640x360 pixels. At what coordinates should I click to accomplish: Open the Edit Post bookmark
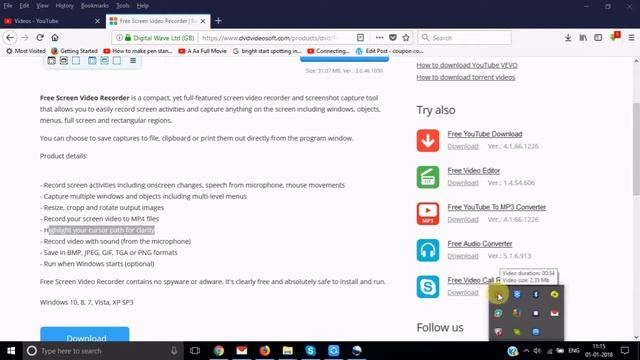[389, 51]
